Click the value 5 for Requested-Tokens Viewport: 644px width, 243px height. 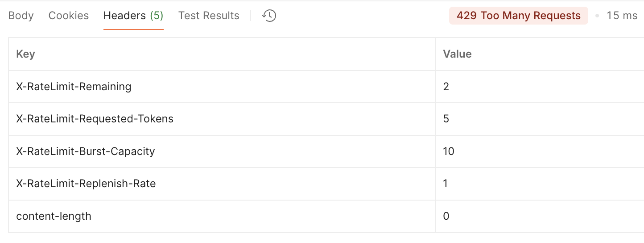tap(446, 119)
